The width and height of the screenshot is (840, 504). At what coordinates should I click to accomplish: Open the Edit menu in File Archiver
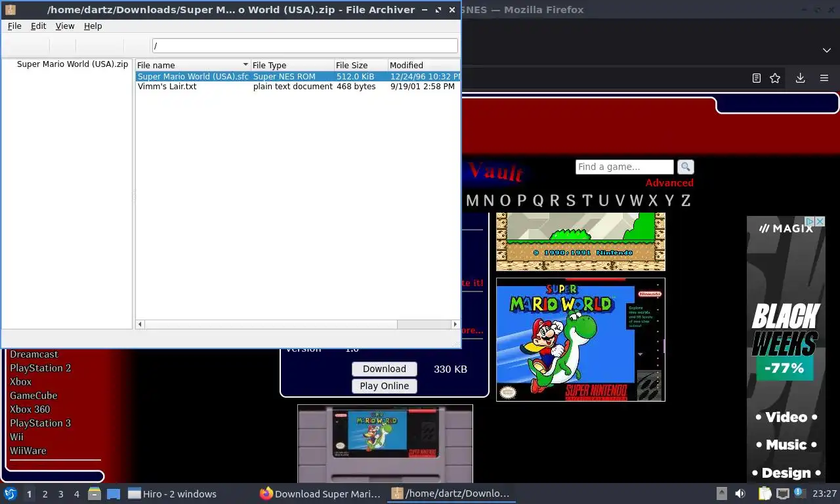click(39, 26)
